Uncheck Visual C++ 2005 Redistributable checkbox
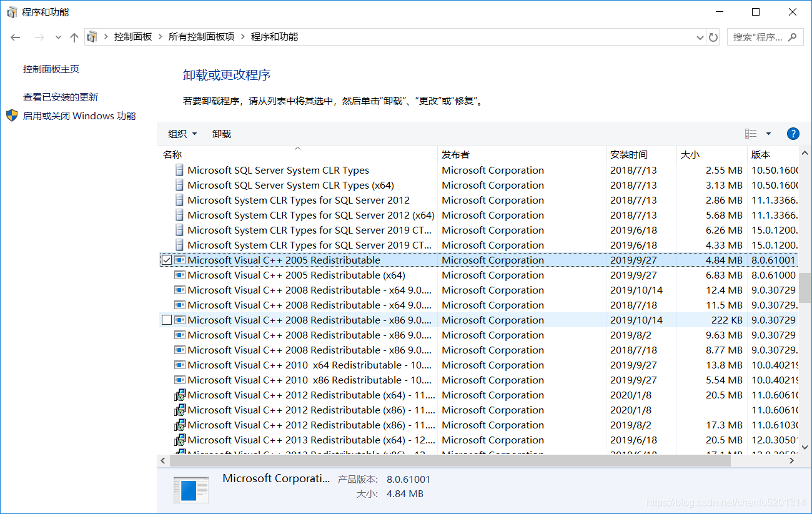 click(x=167, y=260)
